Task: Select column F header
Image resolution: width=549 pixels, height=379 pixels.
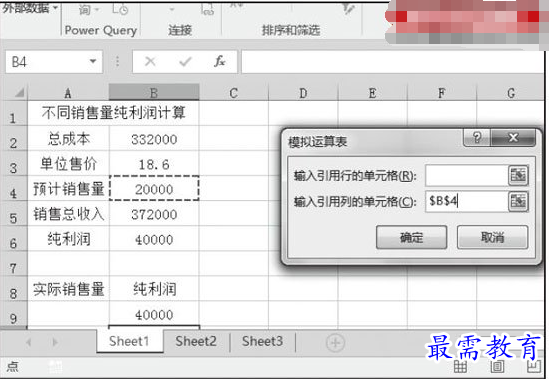Action: pos(442,93)
